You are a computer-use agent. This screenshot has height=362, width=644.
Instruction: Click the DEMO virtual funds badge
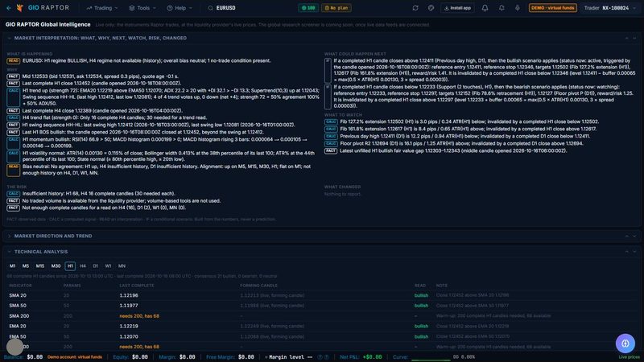coord(552,8)
